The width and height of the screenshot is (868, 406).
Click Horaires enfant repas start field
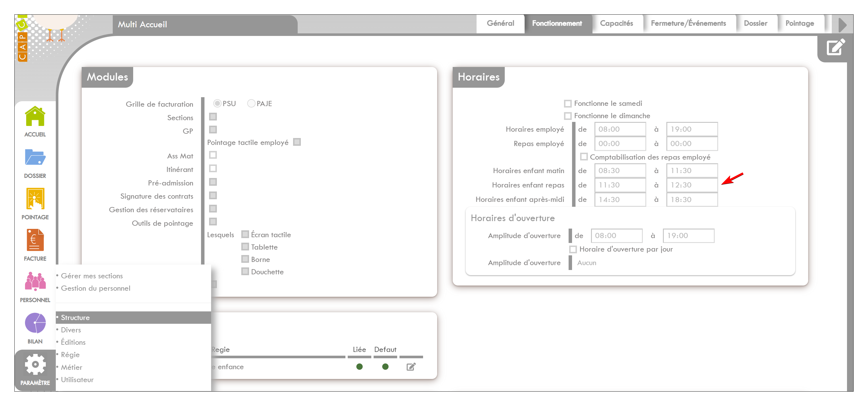click(620, 185)
